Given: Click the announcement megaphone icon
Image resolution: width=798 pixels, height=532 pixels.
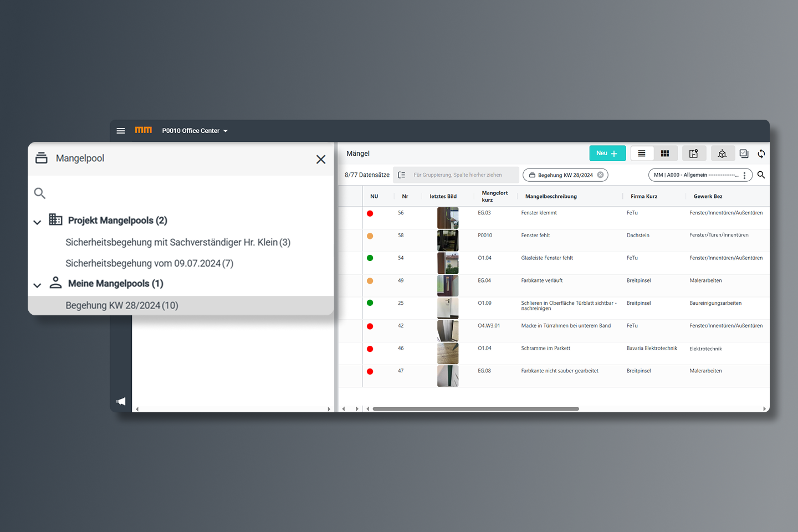Looking at the screenshot, I should coord(121,401).
